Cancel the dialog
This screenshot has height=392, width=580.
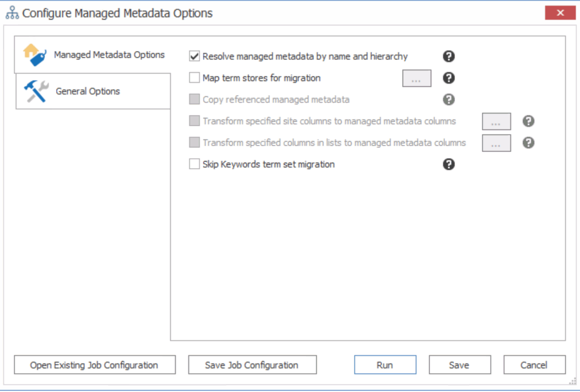[533, 365]
